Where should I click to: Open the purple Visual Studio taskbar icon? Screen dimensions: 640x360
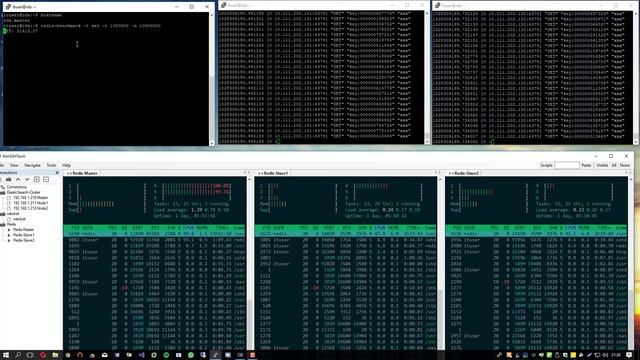(142, 355)
